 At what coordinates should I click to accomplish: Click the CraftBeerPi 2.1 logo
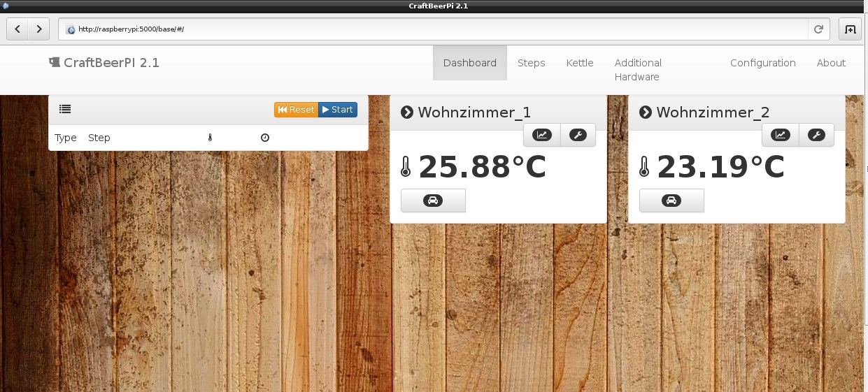104,63
